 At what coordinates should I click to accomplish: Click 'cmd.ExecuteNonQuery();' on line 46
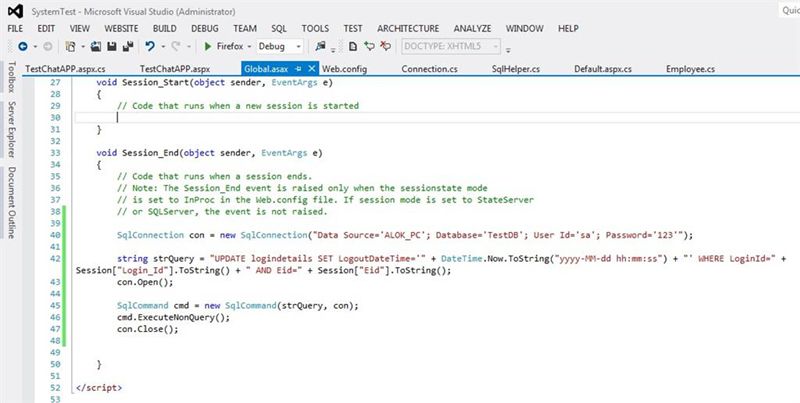pyautogui.click(x=173, y=317)
